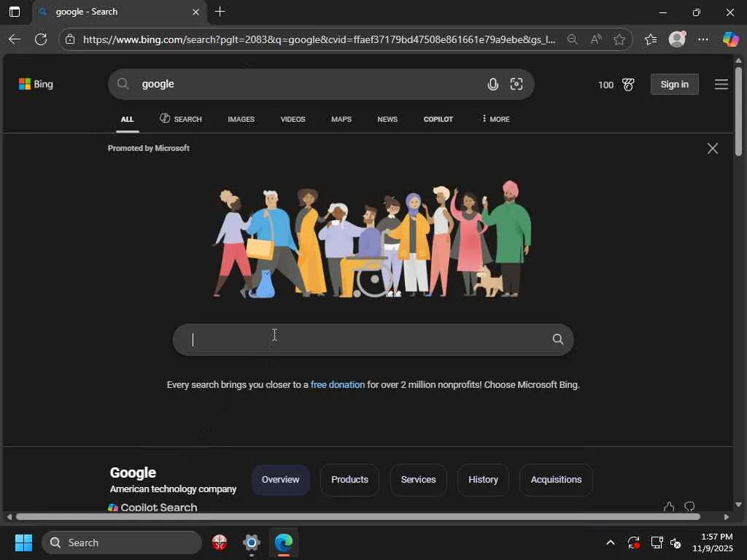Expand the MORE options menu
This screenshot has width=747, height=560.
pyautogui.click(x=496, y=119)
